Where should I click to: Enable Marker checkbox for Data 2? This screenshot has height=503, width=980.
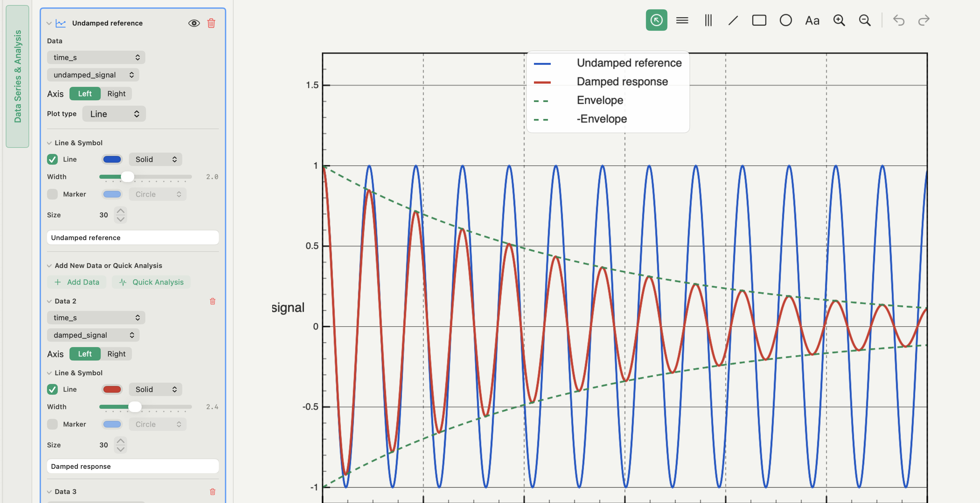pyautogui.click(x=52, y=424)
